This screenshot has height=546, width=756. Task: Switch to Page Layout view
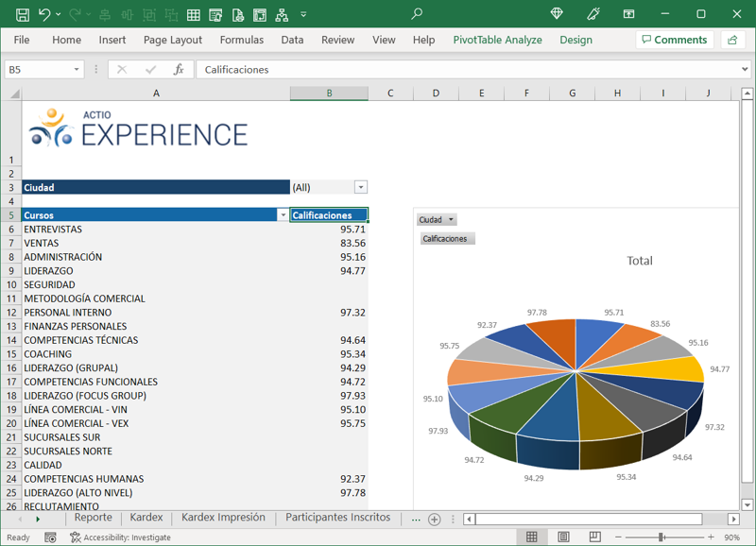(563, 537)
